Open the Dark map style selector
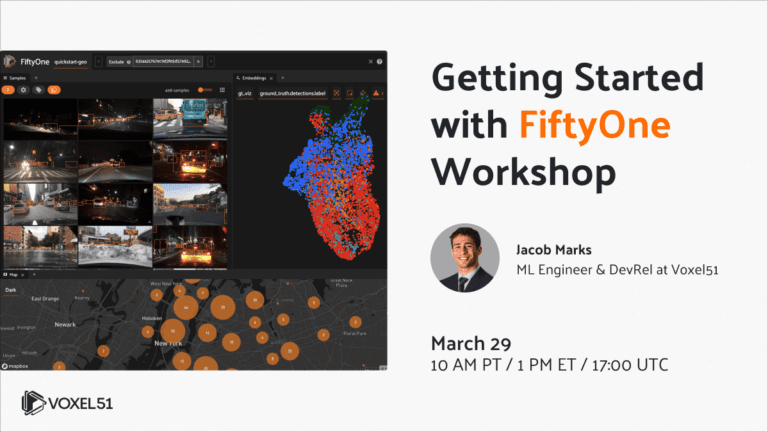 click(x=11, y=290)
